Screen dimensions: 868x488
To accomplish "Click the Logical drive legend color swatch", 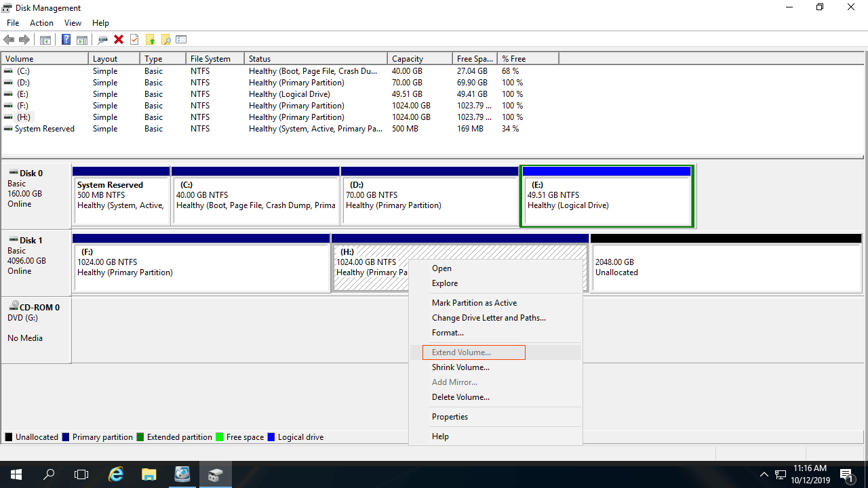I will [272, 437].
